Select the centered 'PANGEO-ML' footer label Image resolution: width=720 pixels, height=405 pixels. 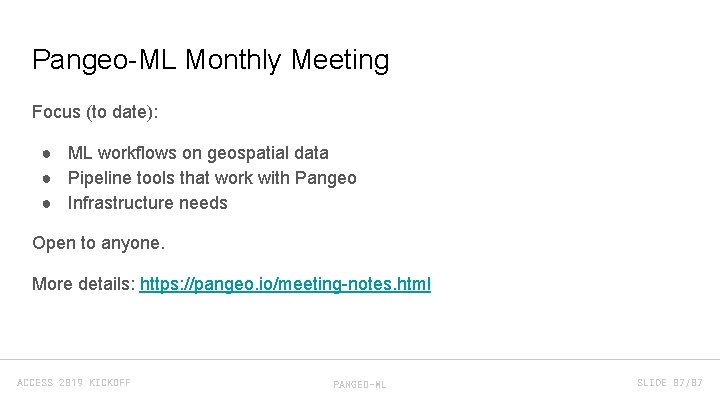[x=359, y=384]
